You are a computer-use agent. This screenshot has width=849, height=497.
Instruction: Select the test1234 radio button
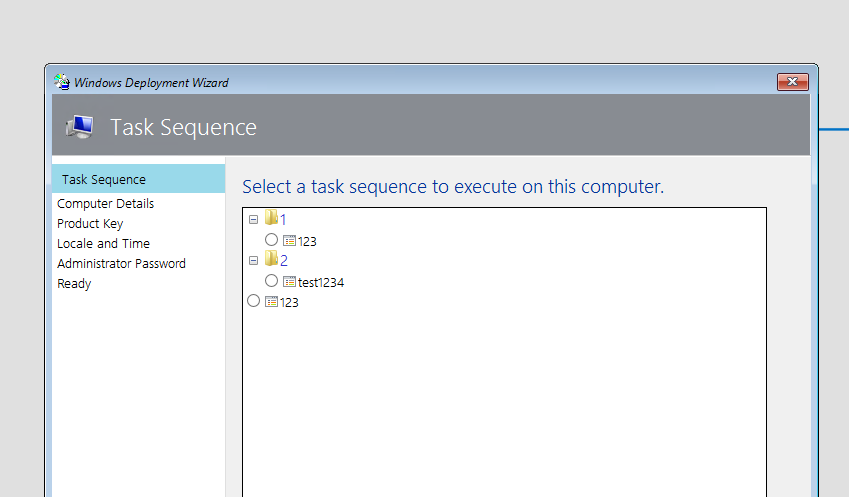click(271, 280)
